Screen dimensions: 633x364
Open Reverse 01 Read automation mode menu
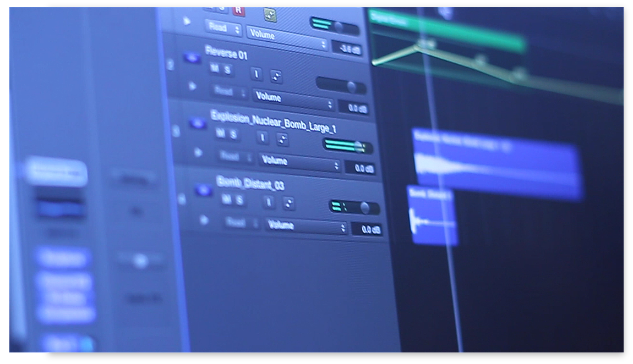[230, 91]
